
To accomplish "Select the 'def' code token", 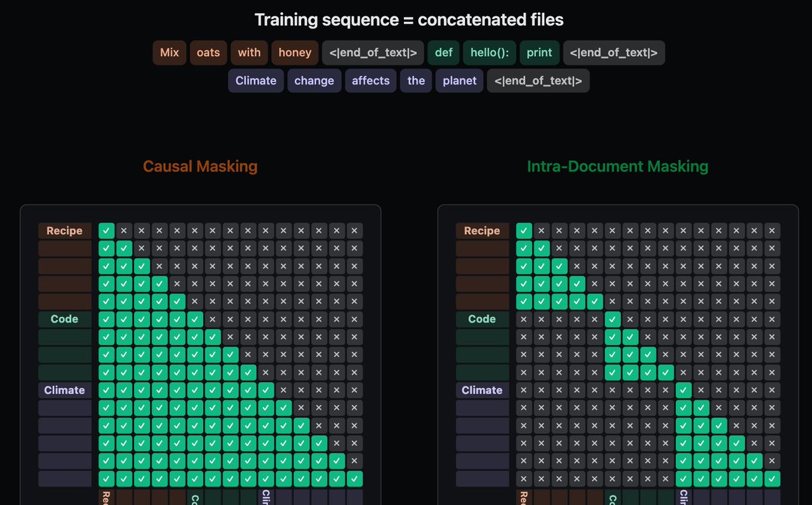I will click(x=444, y=53).
